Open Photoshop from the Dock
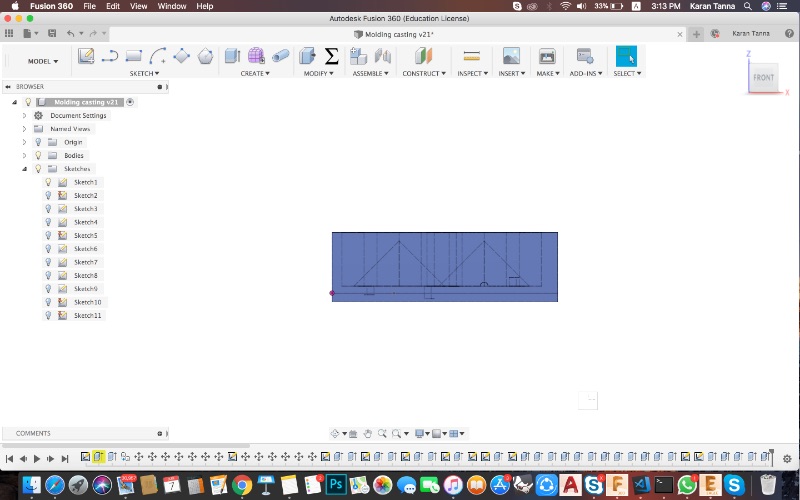This screenshot has width=800, height=500. click(336, 484)
